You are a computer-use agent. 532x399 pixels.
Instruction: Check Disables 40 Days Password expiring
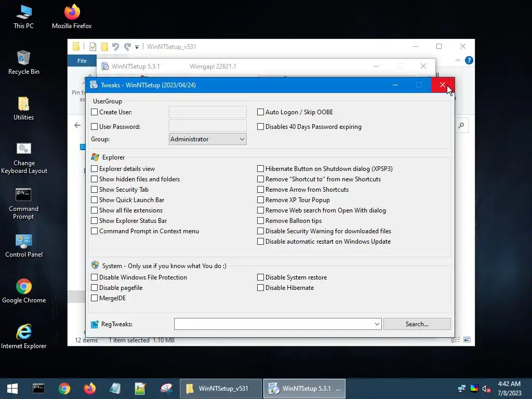260,127
